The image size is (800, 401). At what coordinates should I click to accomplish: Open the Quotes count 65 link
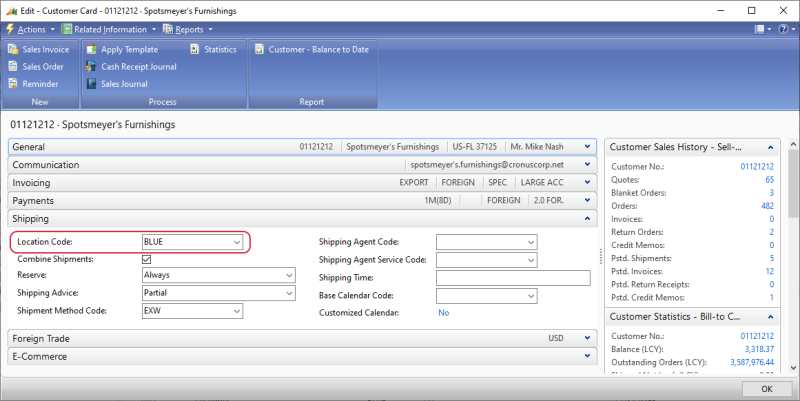769,180
